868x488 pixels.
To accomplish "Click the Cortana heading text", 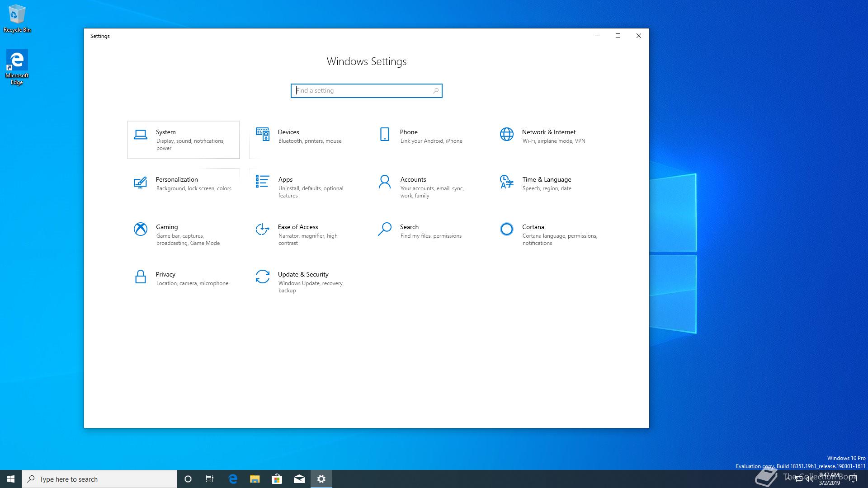I will click(x=533, y=227).
